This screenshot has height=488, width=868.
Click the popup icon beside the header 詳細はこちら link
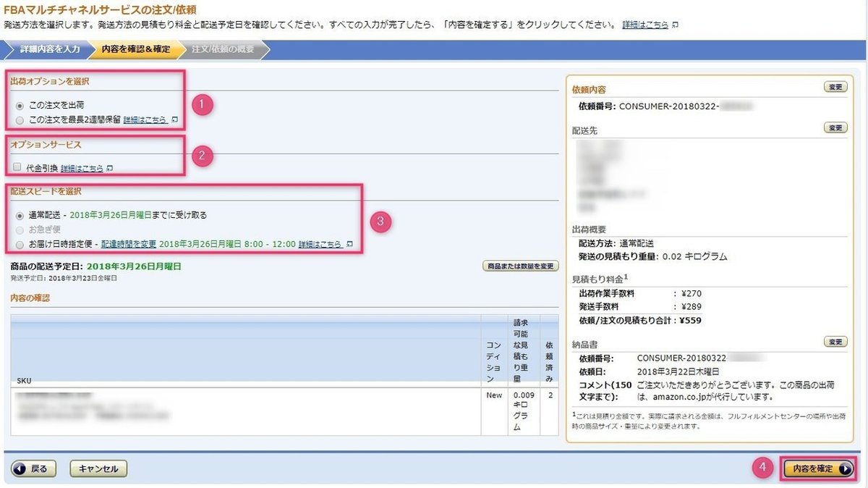click(x=676, y=24)
